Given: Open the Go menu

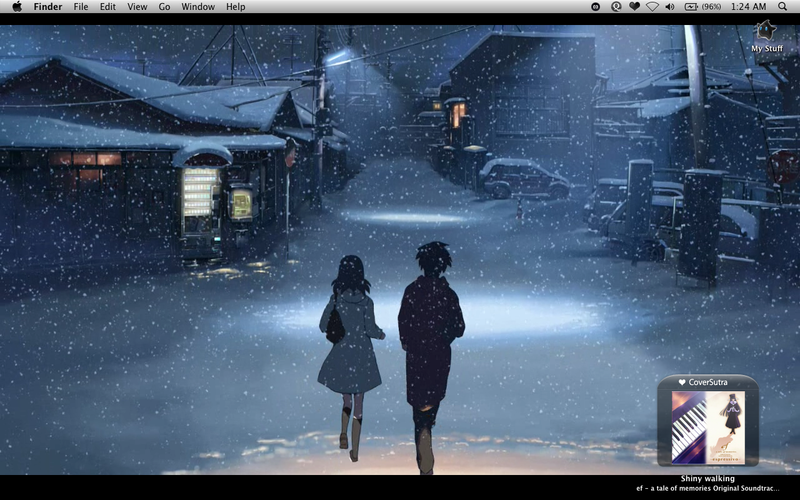Looking at the screenshot, I should pyautogui.click(x=164, y=7).
